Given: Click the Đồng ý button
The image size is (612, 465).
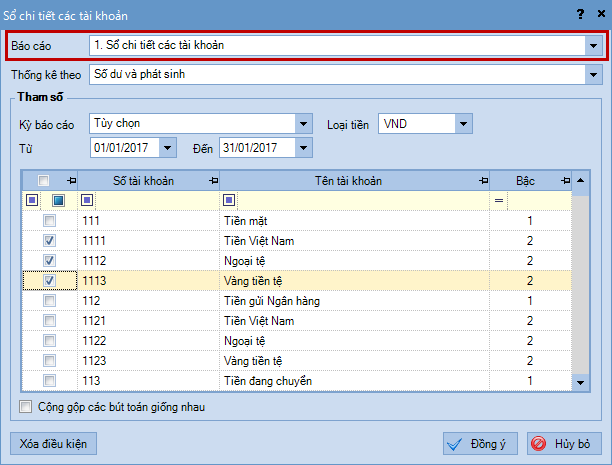Looking at the screenshot, I should click(480, 444).
